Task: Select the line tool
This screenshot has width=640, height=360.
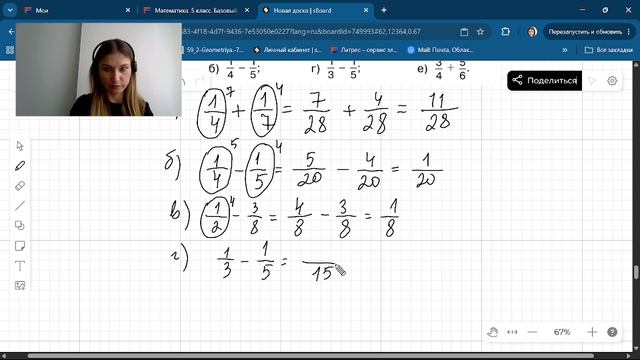Action: pyautogui.click(x=20, y=206)
